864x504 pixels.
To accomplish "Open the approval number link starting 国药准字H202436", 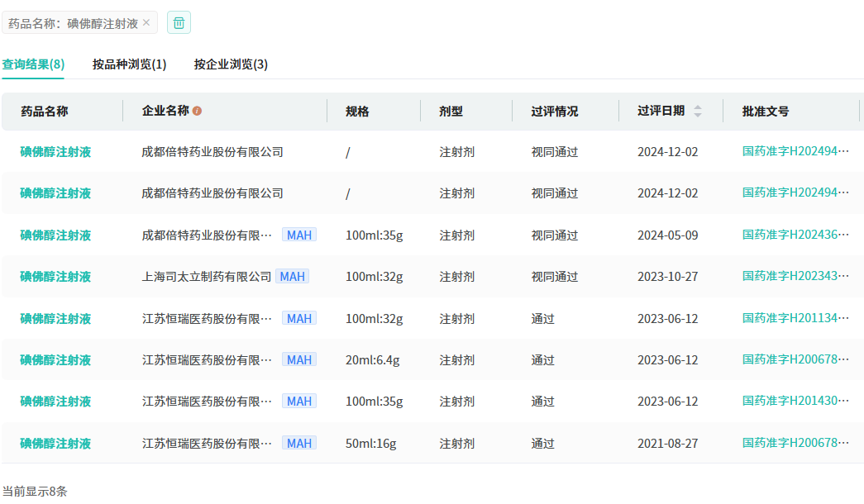I will [795, 235].
